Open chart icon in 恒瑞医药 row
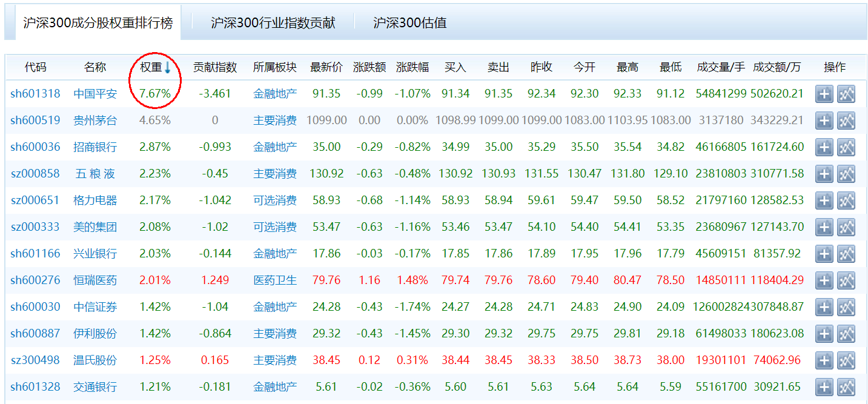This screenshot has width=868, height=404. tap(846, 280)
